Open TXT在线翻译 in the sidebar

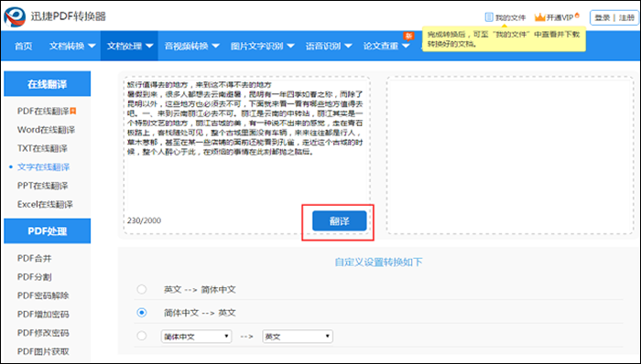tap(42, 148)
